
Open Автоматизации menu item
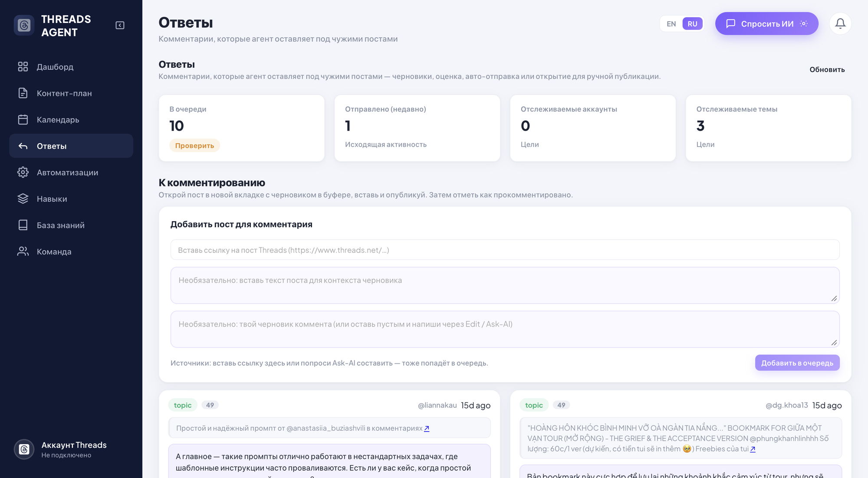71,173
